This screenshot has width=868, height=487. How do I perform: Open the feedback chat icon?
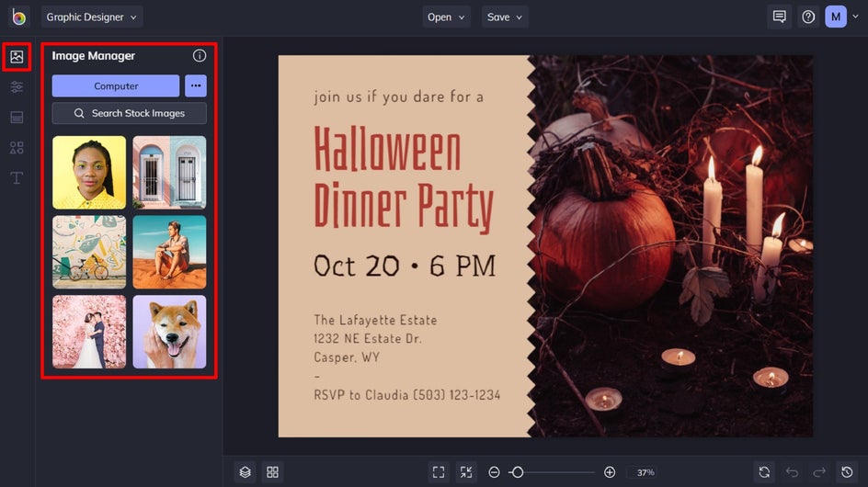780,17
